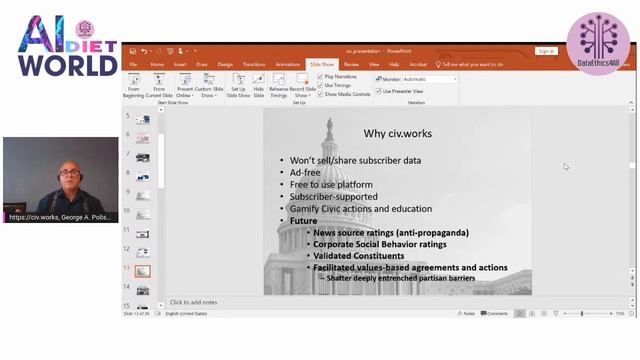
Task: Click the Record Slide Show icon
Action: click(x=302, y=79)
